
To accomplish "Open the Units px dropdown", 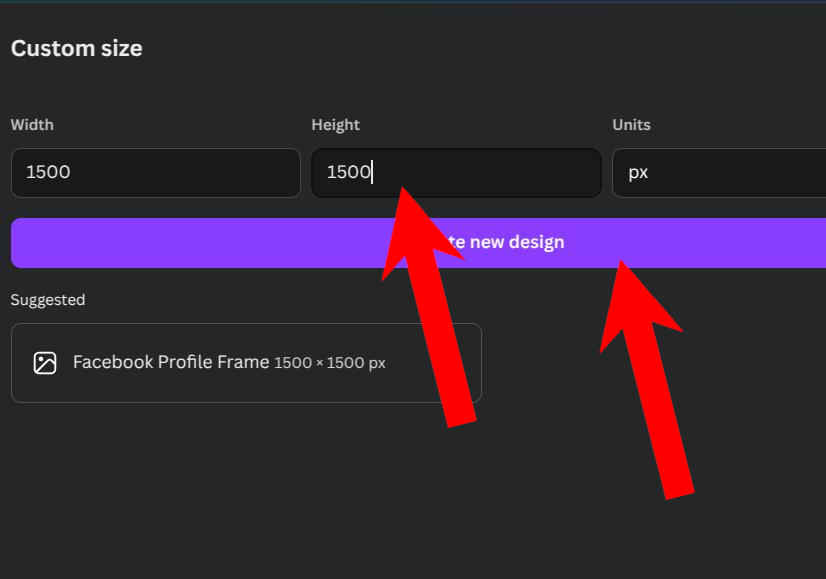I will pyautogui.click(x=719, y=173).
